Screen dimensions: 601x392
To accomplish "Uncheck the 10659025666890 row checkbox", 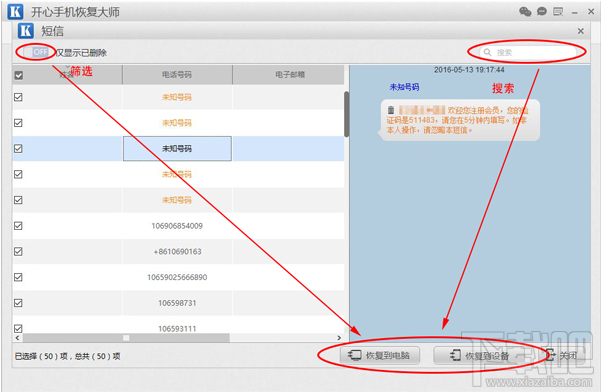I will coord(18,277).
